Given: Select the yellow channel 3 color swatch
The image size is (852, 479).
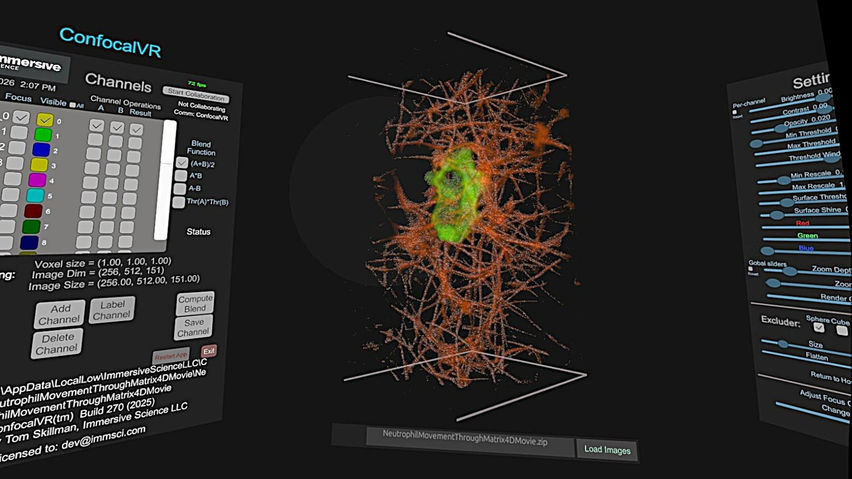Looking at the screenshot, I should pyautogui.click(x=39, y=164).
